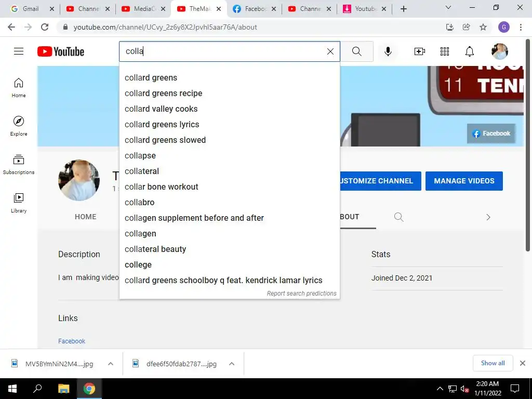Open the YouTube guide hamburger menu
This screenshot has width=532, height=399.
(x=19, y=51)
